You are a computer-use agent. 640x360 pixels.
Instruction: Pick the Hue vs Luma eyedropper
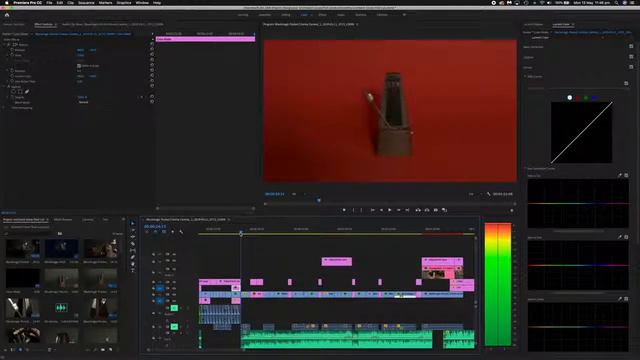(x=620, y=299)
